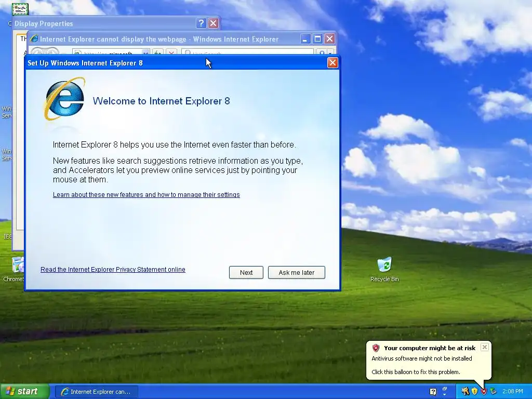The width and height of the screenshot is (532, 399).
Task: Select the certificate file icon on the desktop
Action: pyautogui.click(x=20, y=9)
